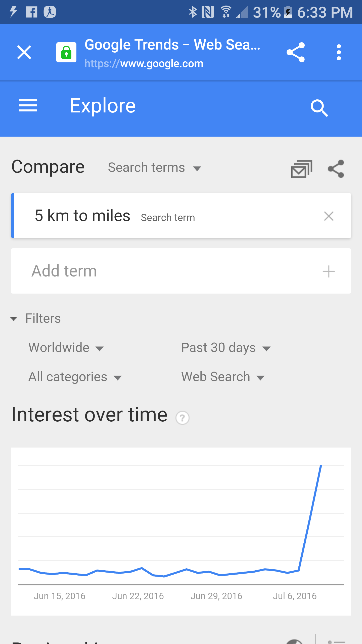Image resolution: width=362 pixels, height=644 pixels.
Task: Click the email subscribe icon
Action: click(301, 169)
